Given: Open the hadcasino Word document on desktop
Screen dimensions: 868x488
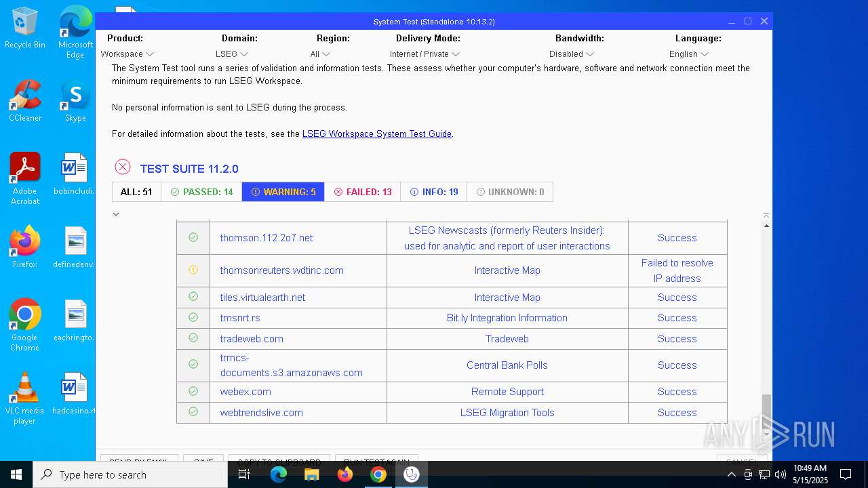Looking at the screenshot, I should (75, 394).
